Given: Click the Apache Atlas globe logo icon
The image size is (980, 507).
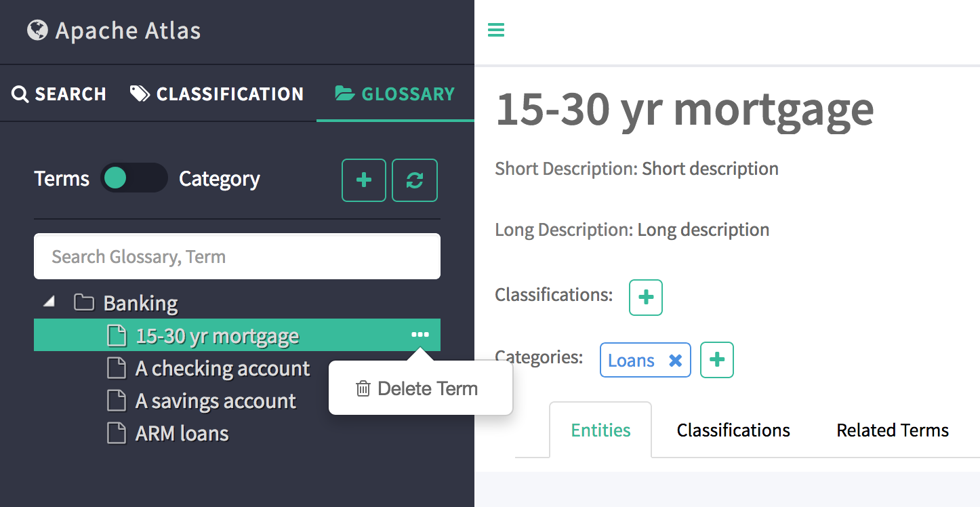Looking at the screenshot, I should [37, 31].
